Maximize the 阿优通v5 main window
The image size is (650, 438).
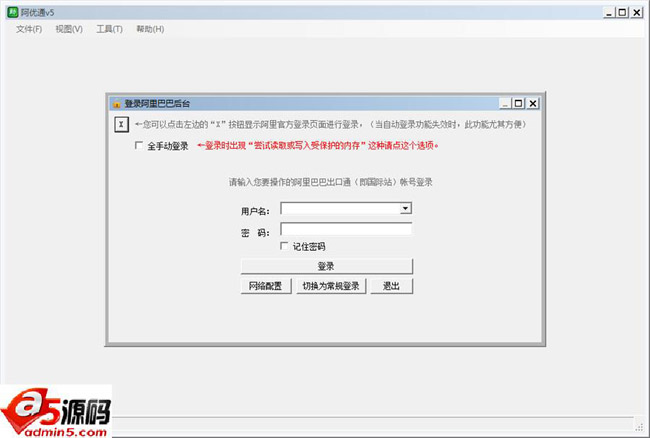tap(622, 12)
